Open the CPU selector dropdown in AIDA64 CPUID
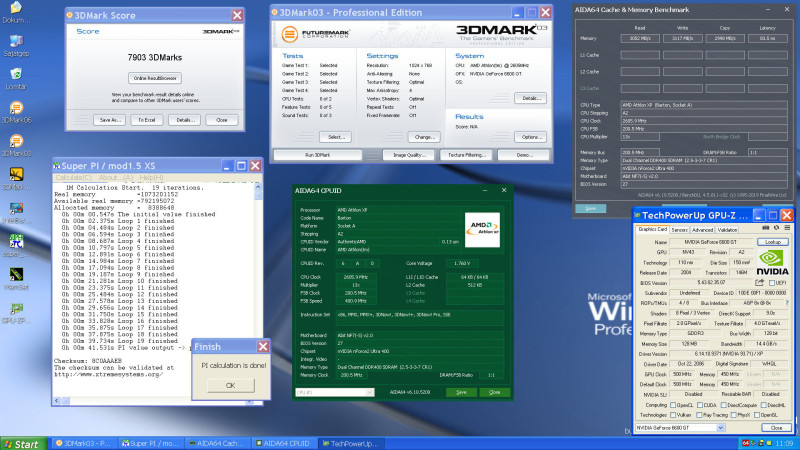Viewport: 800px width, 450px height. (x=369, y=392)
